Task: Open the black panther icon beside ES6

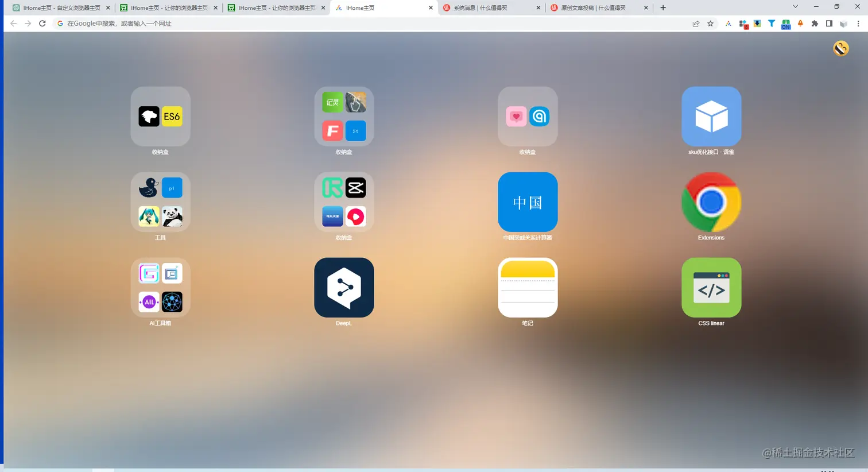Action: [x=149, y=117]
